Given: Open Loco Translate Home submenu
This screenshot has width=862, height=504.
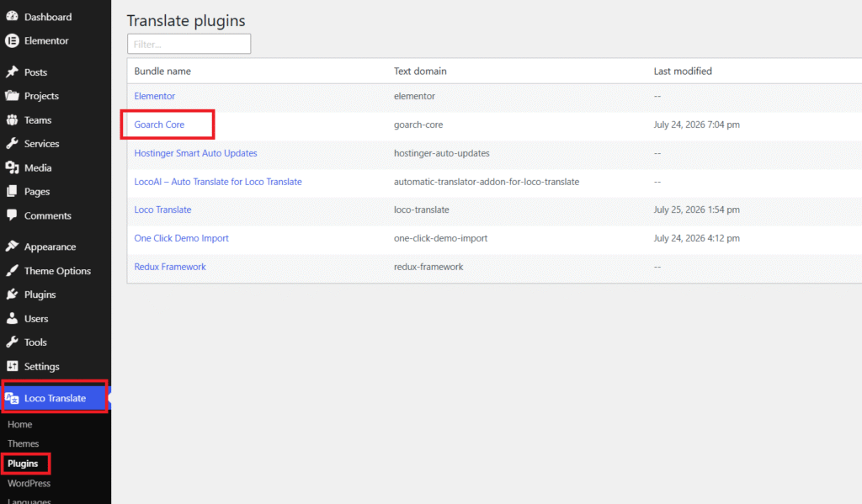Looking at the screenshot, I should [20, 424].
